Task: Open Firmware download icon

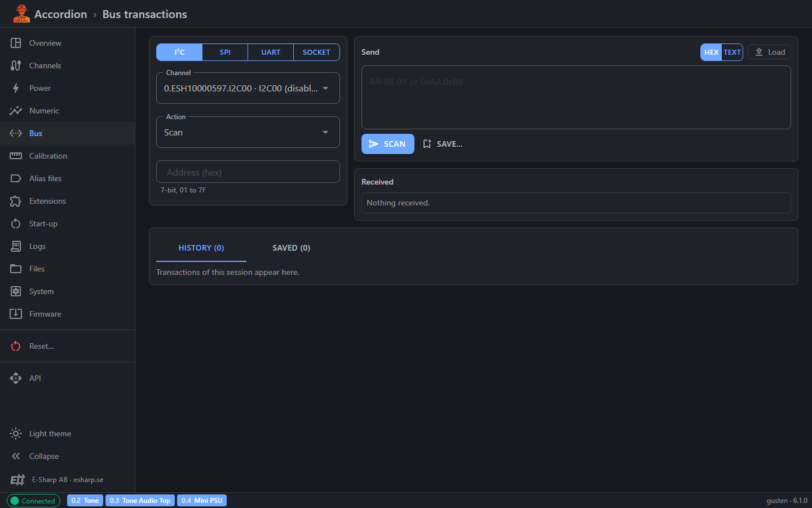Action: coord(16,314)
